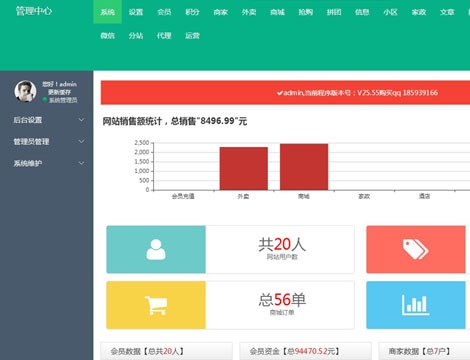Go to the 外卖 tab in top navigation
The height and width of the screenshot is (360, 470).
249,12
